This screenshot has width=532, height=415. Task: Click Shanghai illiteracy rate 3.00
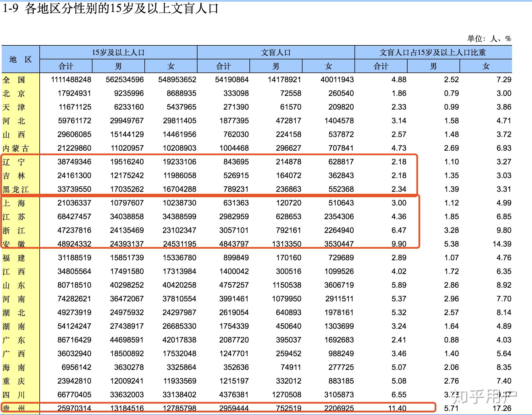pos(399,203)
